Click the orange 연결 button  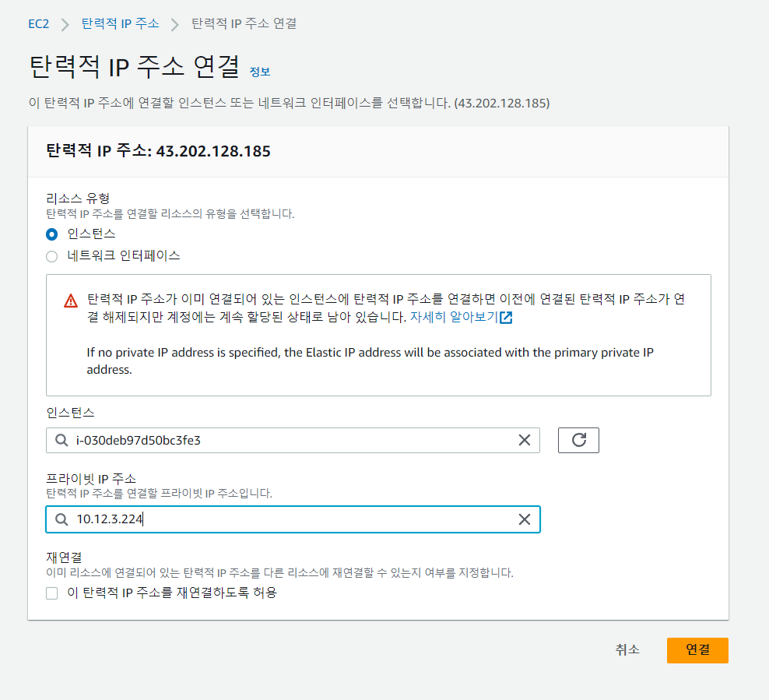[697, 650]
